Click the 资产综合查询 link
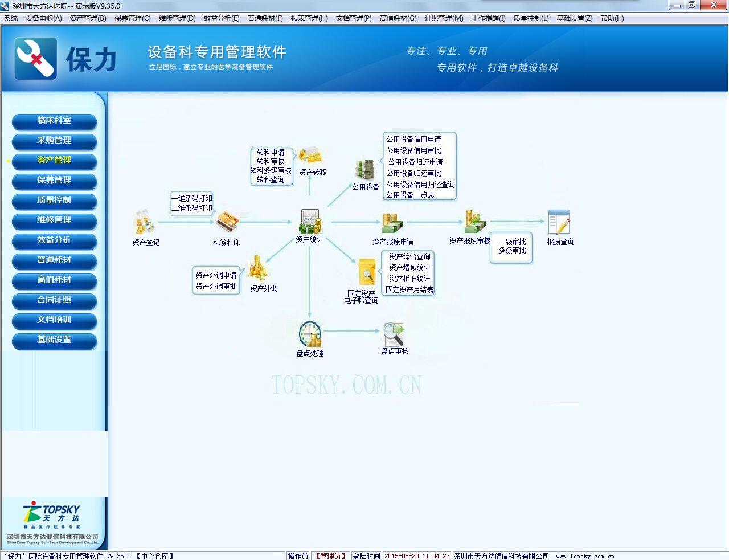The image size is (729, 560). tap(409, 256)
